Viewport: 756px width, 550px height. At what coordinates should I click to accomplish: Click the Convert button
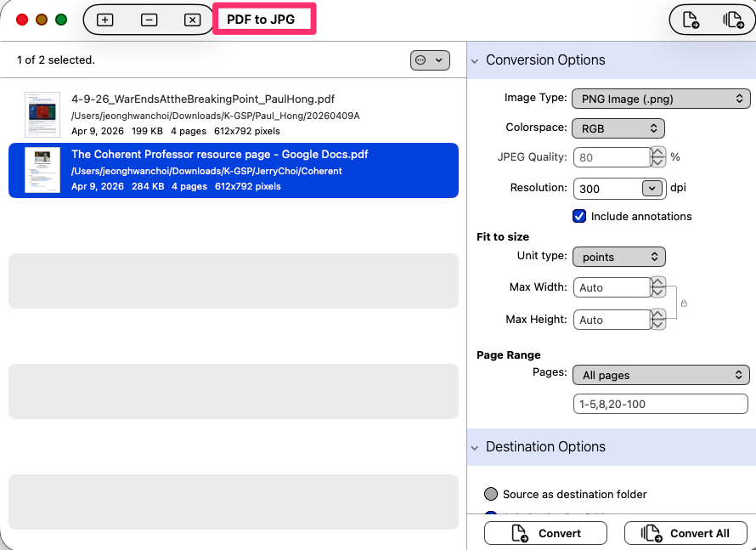coord(545,533)
